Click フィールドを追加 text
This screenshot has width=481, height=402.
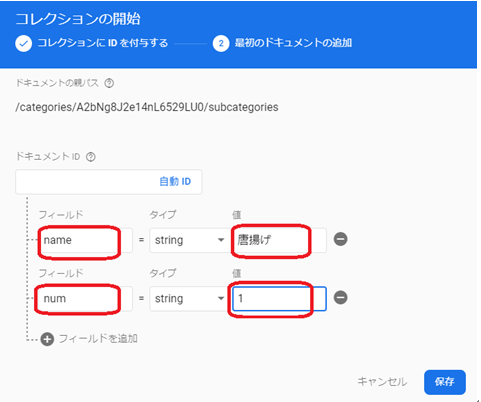[98, 339]
